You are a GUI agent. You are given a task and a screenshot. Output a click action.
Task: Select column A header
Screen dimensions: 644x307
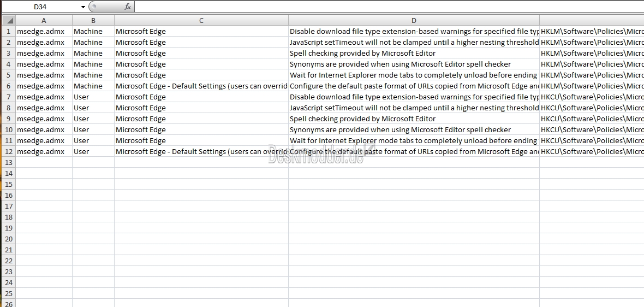(44, 21)
